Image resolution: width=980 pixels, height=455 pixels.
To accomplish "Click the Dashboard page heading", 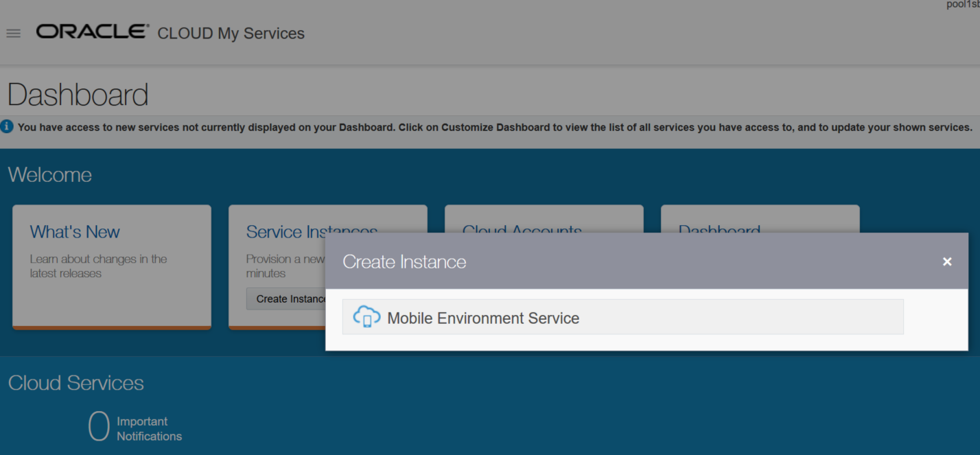I will pyautogui.click(x=78, y=95).
